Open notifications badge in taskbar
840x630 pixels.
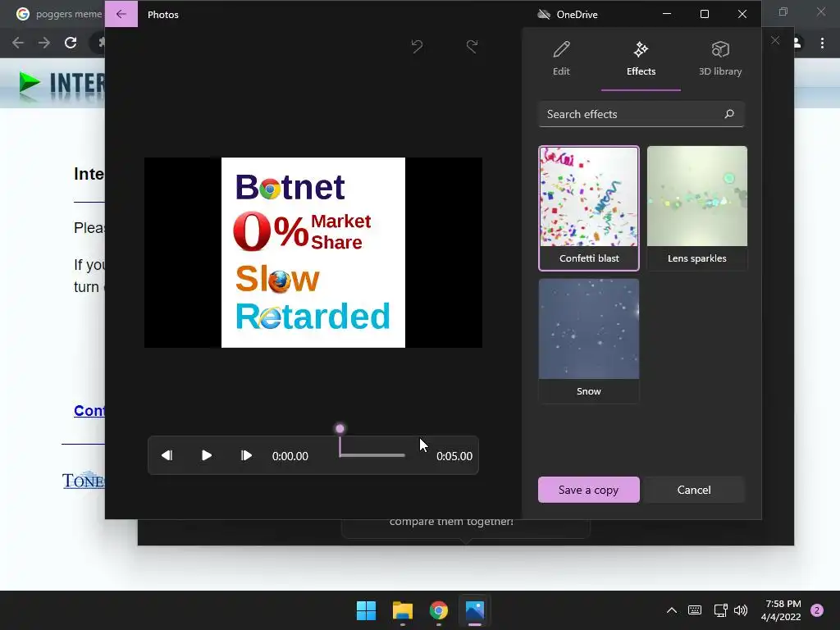click(x=817, y=610)
